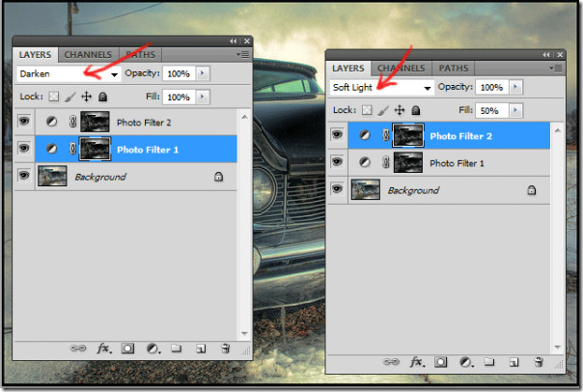Image resolution: width=583 pixels, height=392 pixels.
Task: Select Photo Filter 2 layer mask thumbnail, right panel
Action: click(408, 135)
